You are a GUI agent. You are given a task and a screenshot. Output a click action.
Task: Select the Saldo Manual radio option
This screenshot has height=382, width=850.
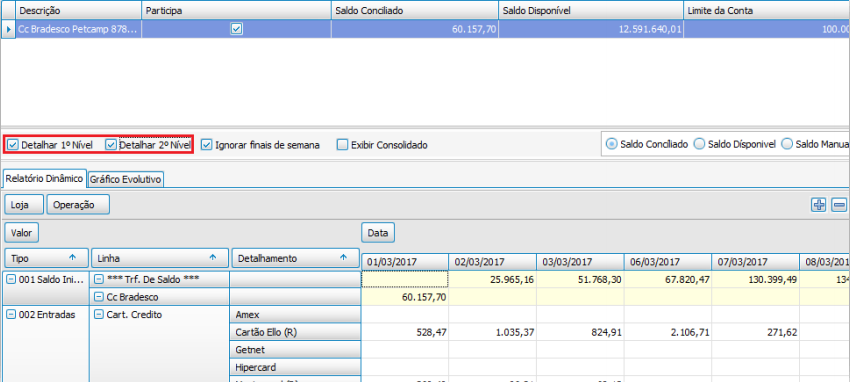[x=787, y=144]
